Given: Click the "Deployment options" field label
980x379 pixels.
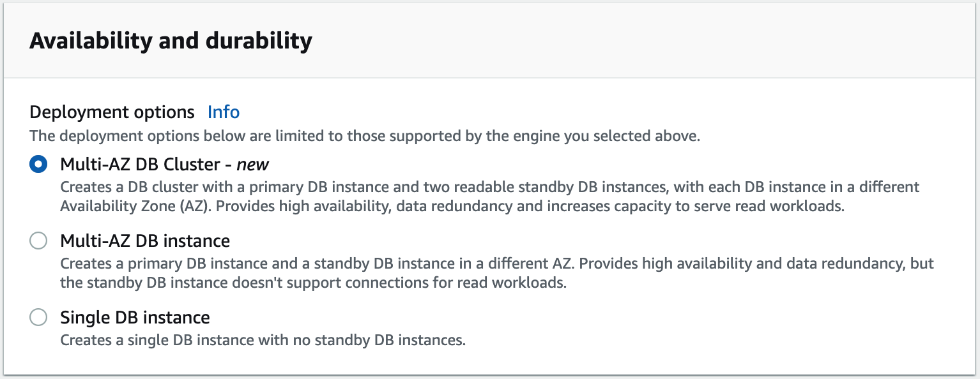Looking at the screenshot, I should tap(112, 112).
